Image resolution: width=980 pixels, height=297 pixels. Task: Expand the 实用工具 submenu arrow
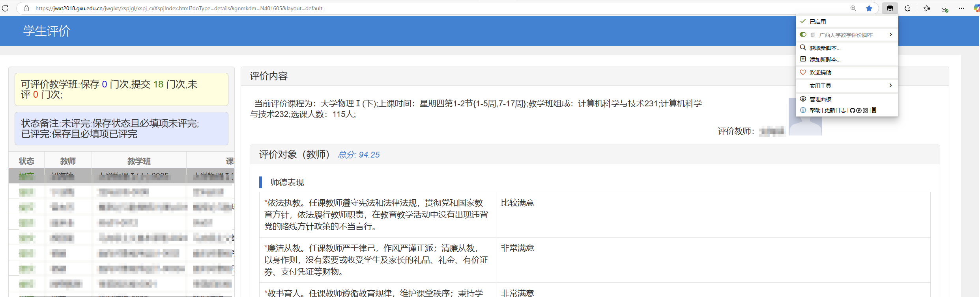click(890, 85)
